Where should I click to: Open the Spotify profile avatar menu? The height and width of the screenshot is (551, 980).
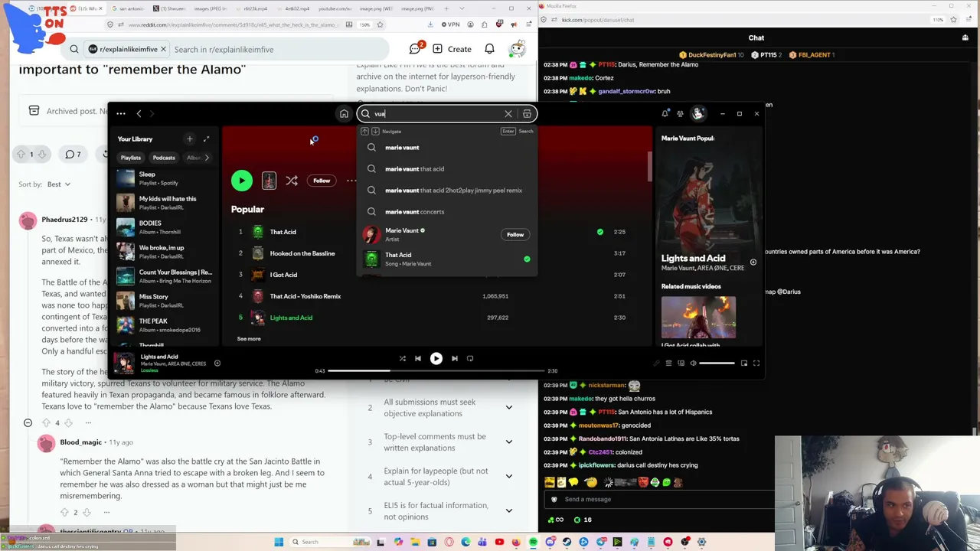[698, 114]
